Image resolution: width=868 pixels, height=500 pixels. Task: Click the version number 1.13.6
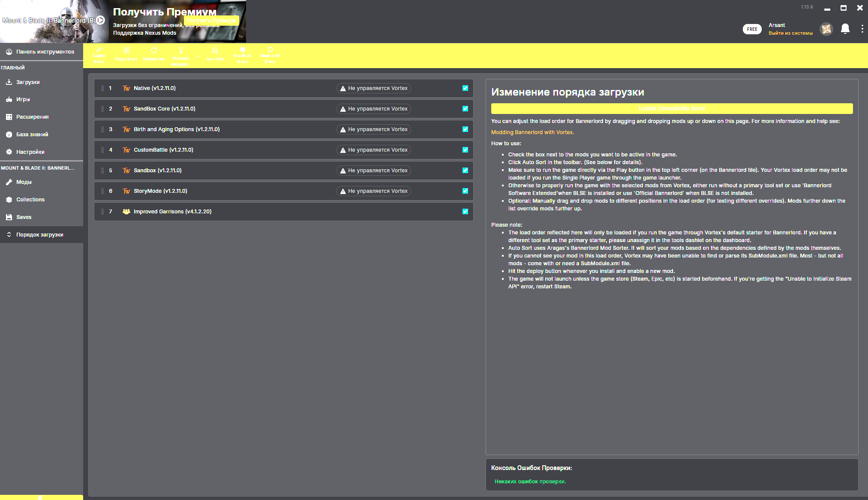pyautogui.click(x=807, y=7)
